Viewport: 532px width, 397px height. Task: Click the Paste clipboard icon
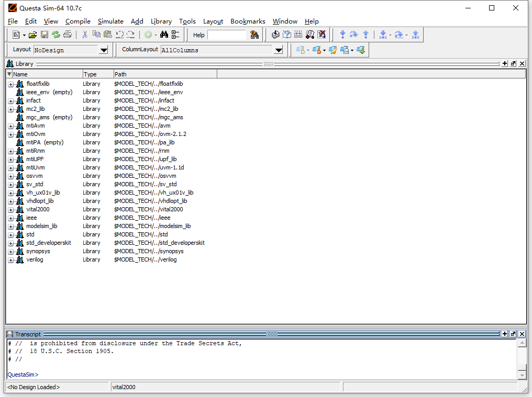pos(108,35)
